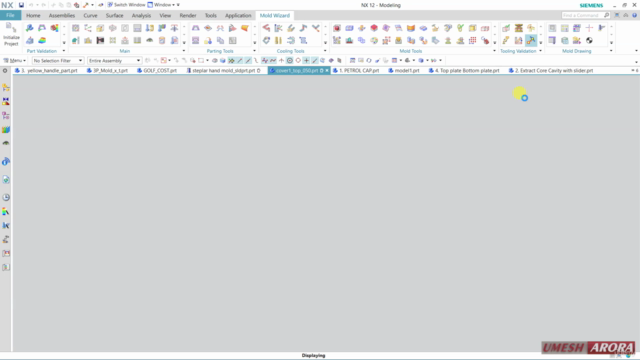
Task: Switch to the Curve ribbon tab
Action: 90,16
